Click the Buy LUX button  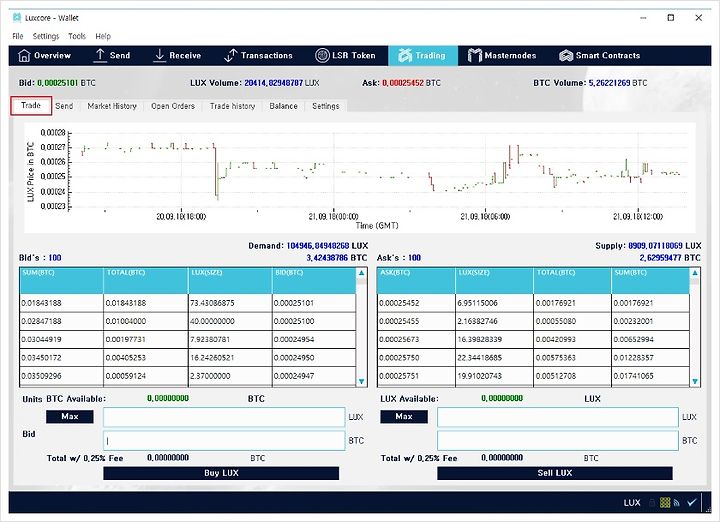(221, 473)
